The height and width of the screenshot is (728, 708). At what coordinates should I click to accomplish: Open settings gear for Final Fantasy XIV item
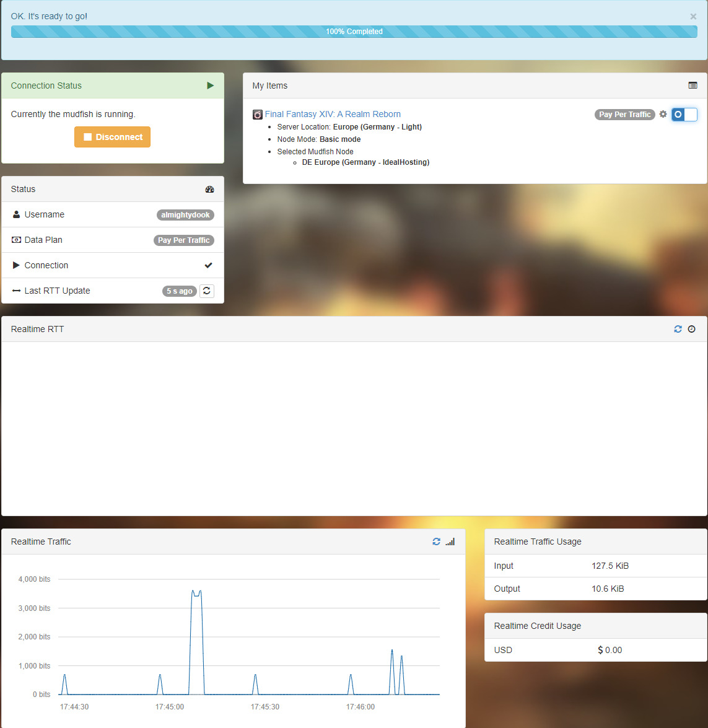click(663, 114)
